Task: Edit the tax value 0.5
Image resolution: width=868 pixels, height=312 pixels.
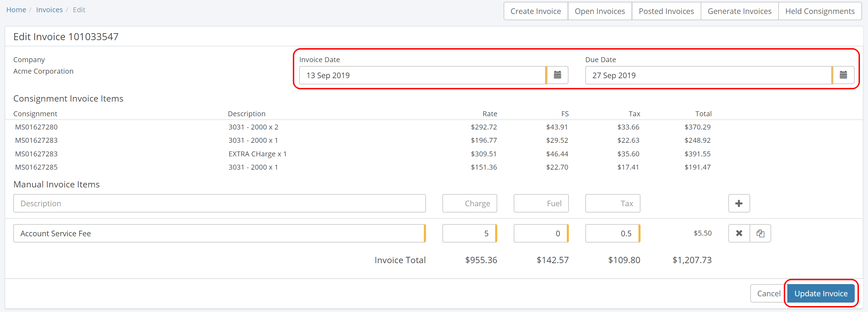Action: pyautogui.click(x=613, y=233)
